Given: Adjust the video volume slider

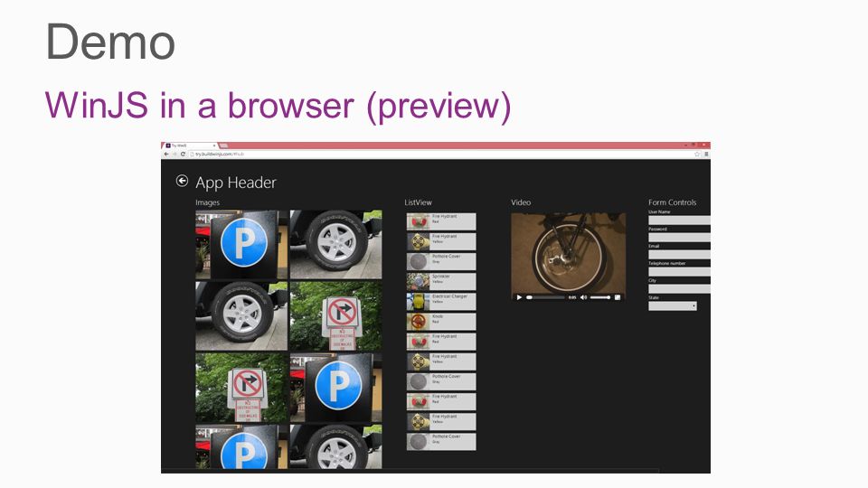Looking at the screenshot, I should tap(600, 297).
